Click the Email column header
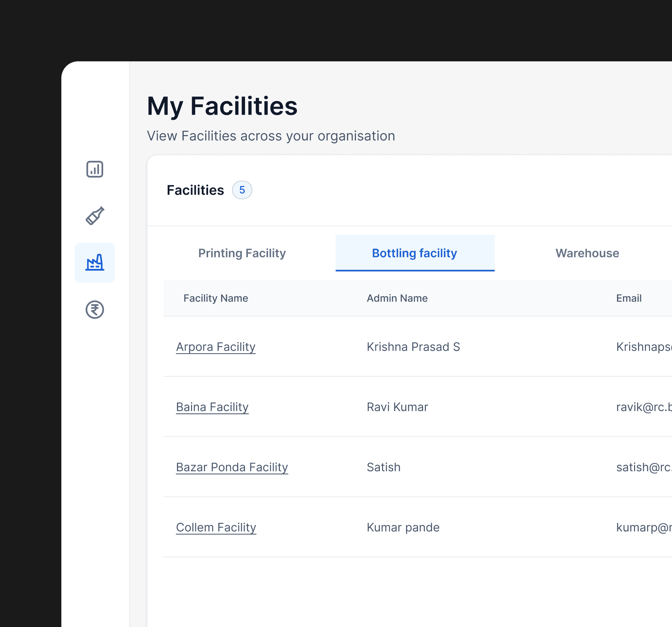672x627 pixels. point(629,298)
